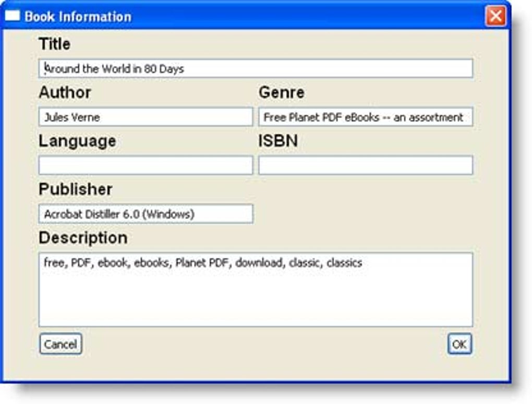Focus the empty ISBN input box
Image resolution: width=532 pixels, height=404 pixels.
pos(365,165)
